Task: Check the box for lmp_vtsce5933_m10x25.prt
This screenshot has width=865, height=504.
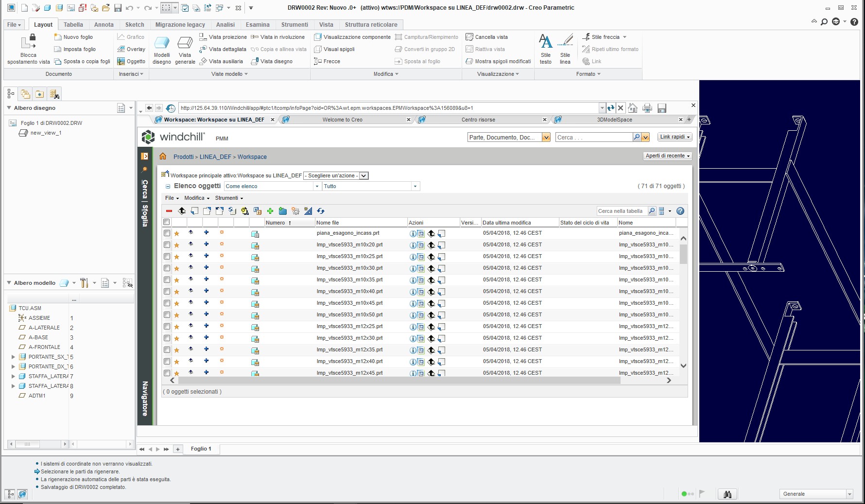Action: [167, 257]
